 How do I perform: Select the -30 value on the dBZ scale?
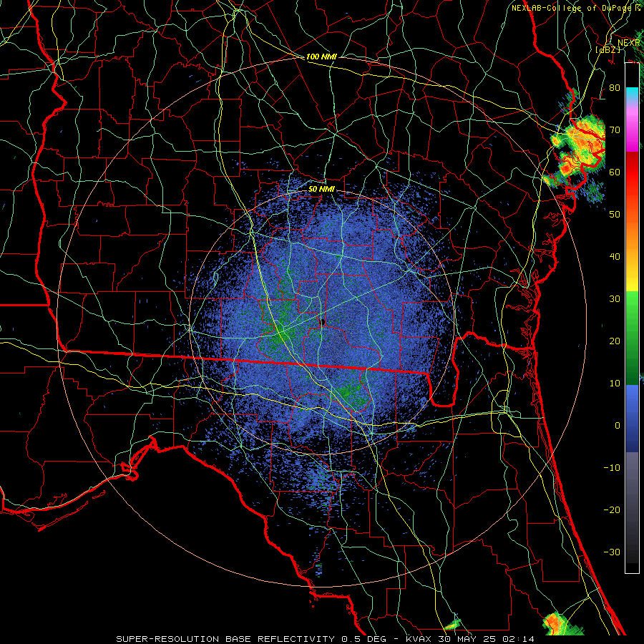pos(612,552)
